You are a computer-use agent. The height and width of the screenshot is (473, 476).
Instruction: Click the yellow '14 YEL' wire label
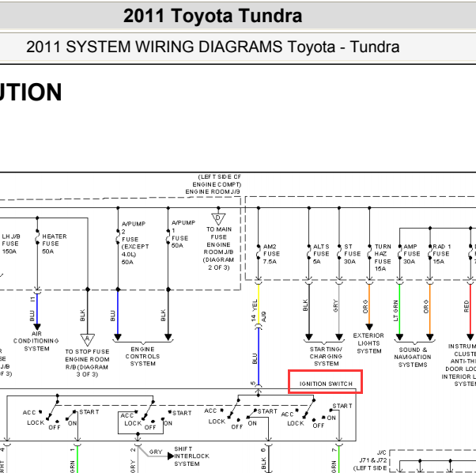tap(254, 310)
